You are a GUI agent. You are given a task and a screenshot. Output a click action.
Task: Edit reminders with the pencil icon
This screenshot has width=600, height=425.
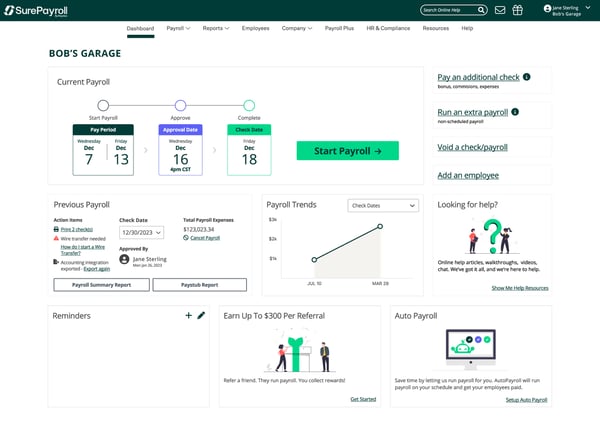(201, 315)
